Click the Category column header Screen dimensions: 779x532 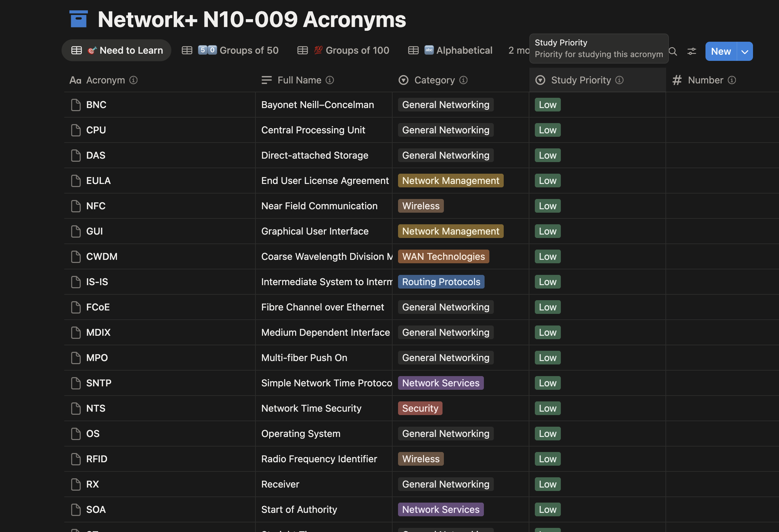[461, 80]
